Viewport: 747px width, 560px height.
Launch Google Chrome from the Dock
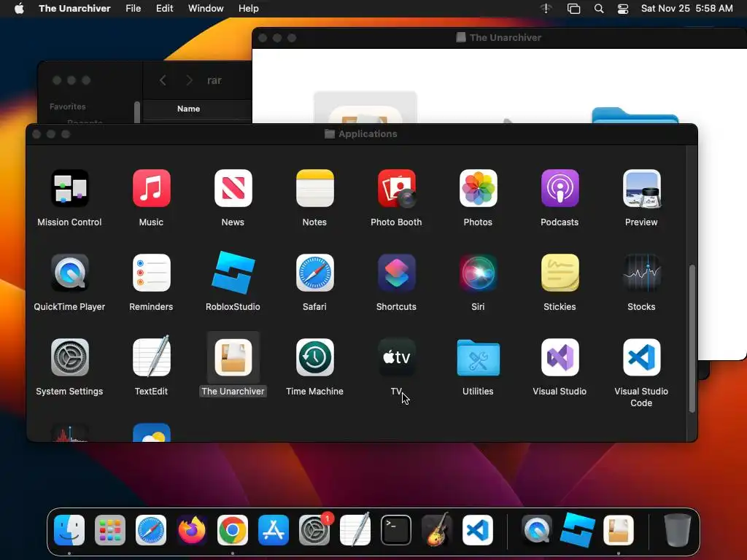pyautogui.click(x=233, y=530)
